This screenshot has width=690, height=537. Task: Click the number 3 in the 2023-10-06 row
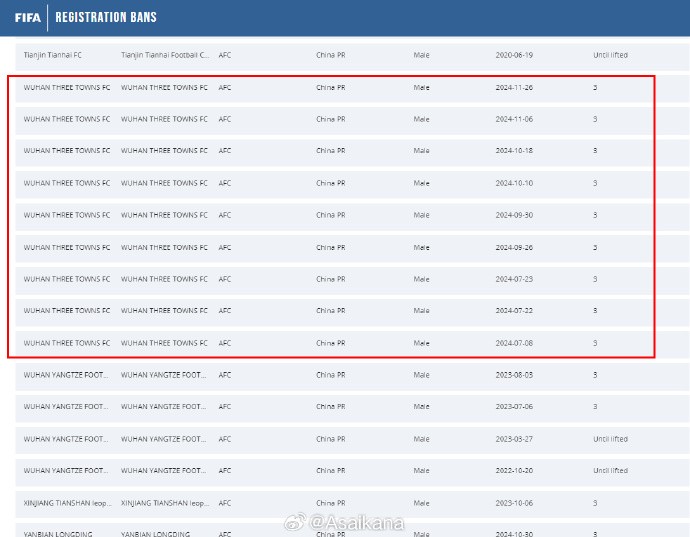pos(595,503)
